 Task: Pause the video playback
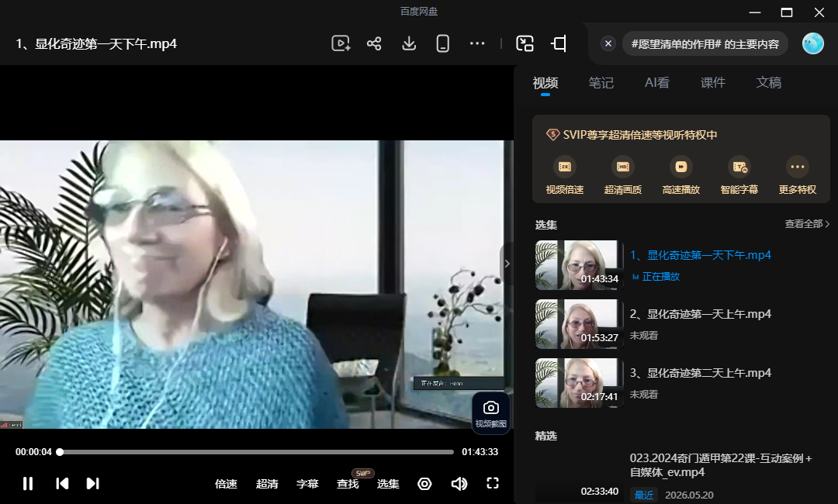[x=28, y=484]
